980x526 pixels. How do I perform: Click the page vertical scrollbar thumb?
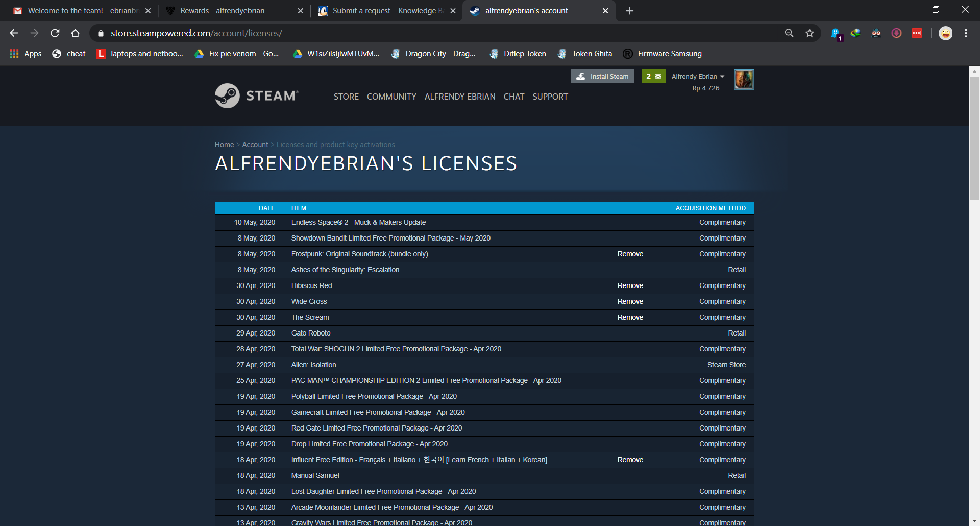[974, 138]
